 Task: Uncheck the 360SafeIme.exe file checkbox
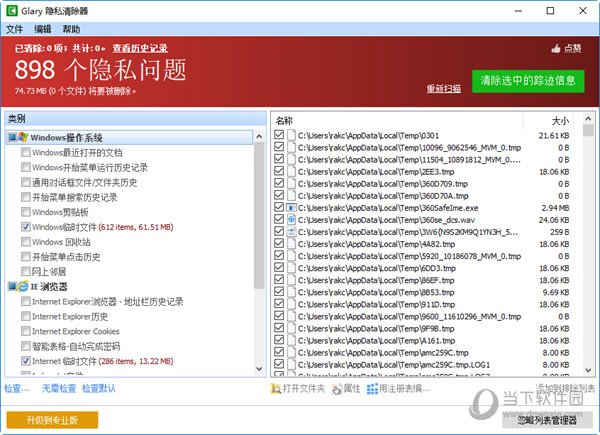[x=279, y=207]
